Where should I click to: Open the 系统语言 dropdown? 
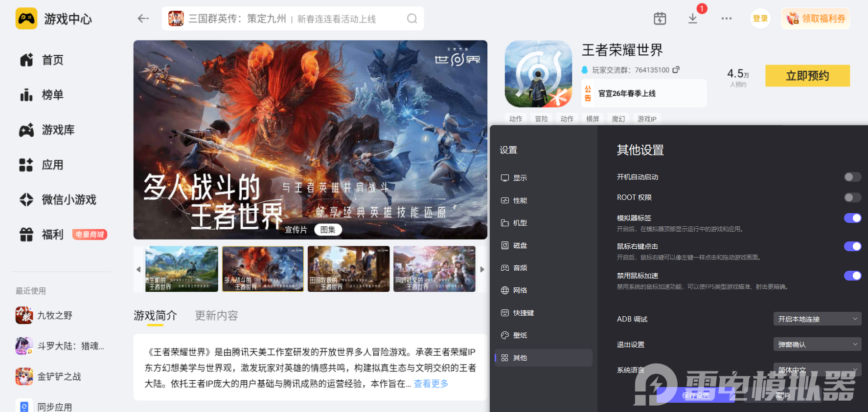(x=817, y=369)
